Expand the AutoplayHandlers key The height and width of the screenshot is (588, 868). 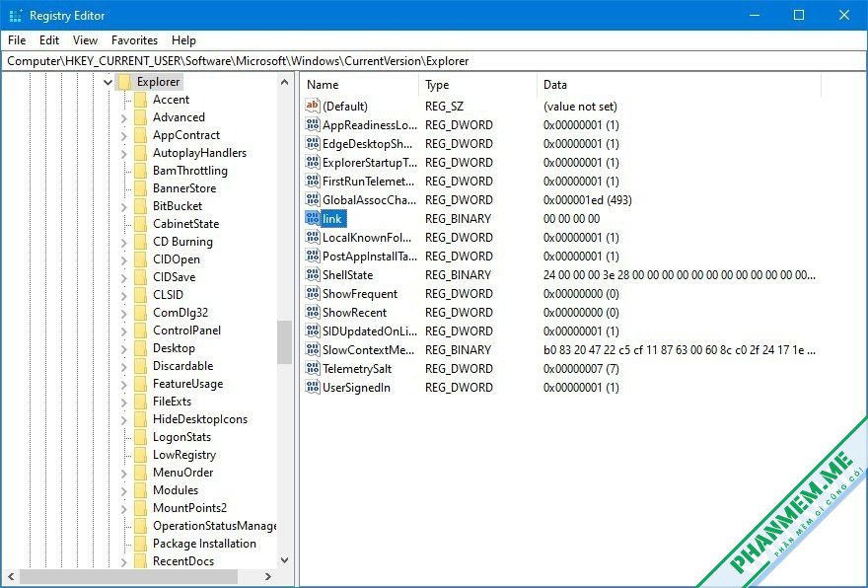[x=124, y=153]
